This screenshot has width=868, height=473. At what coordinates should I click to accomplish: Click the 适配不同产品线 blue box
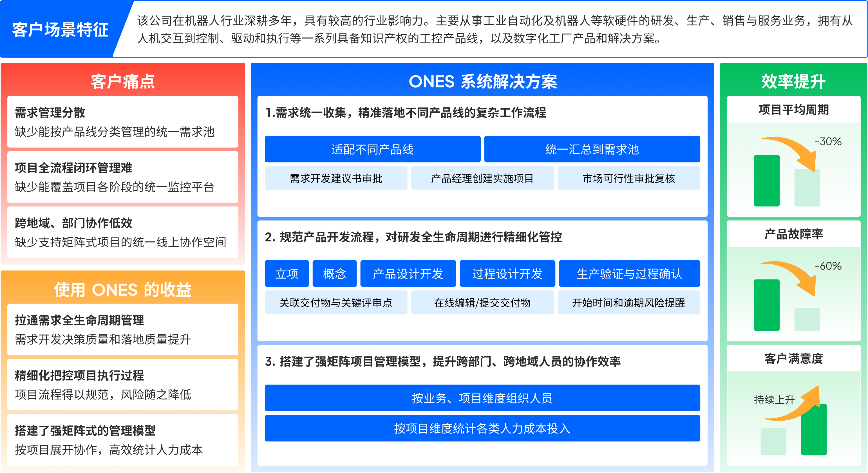pos(372,149)
